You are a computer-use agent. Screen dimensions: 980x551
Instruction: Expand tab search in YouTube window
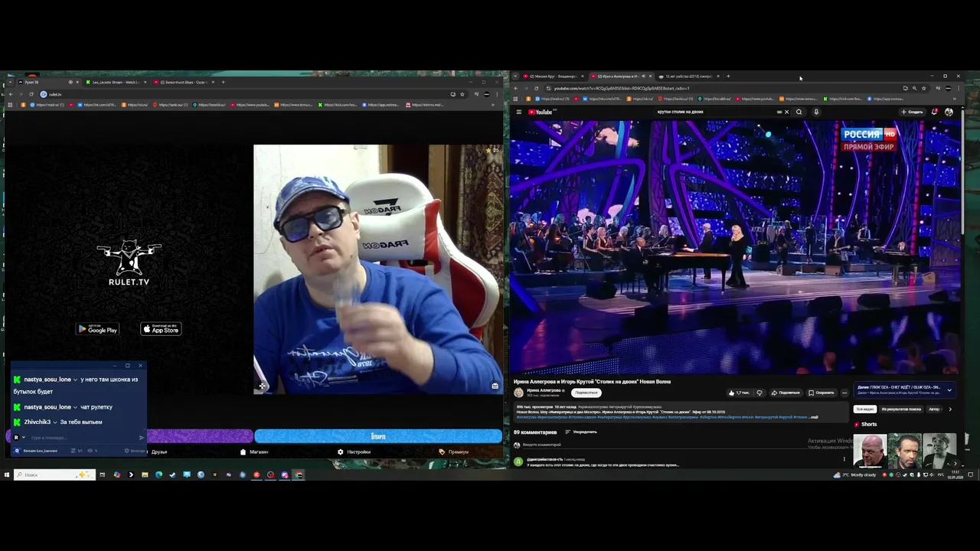[515, 77]
